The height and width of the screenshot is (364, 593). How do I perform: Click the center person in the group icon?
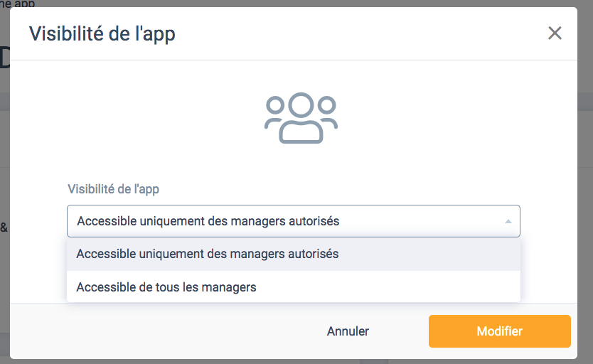pos(301,117)
